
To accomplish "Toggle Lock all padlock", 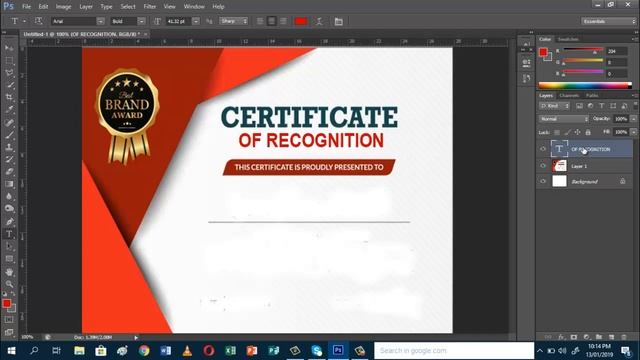I will [x=588, y=132].
